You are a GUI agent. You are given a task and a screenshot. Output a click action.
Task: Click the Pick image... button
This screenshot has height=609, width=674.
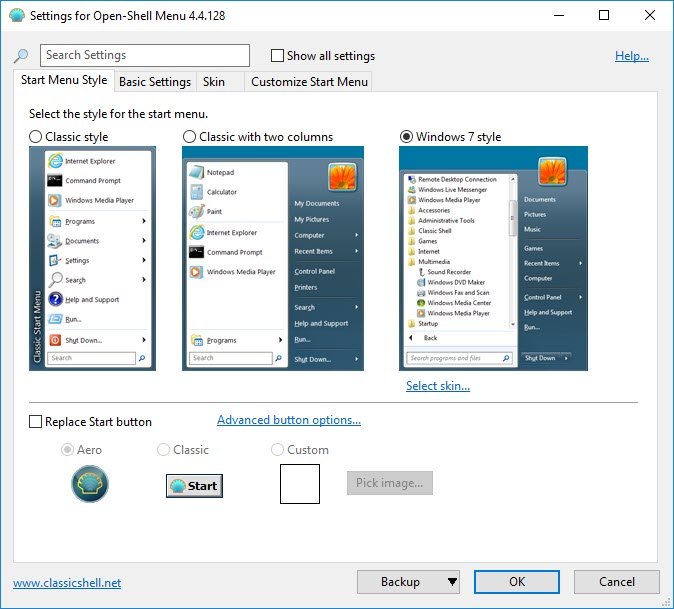click(x=390, y=483)
